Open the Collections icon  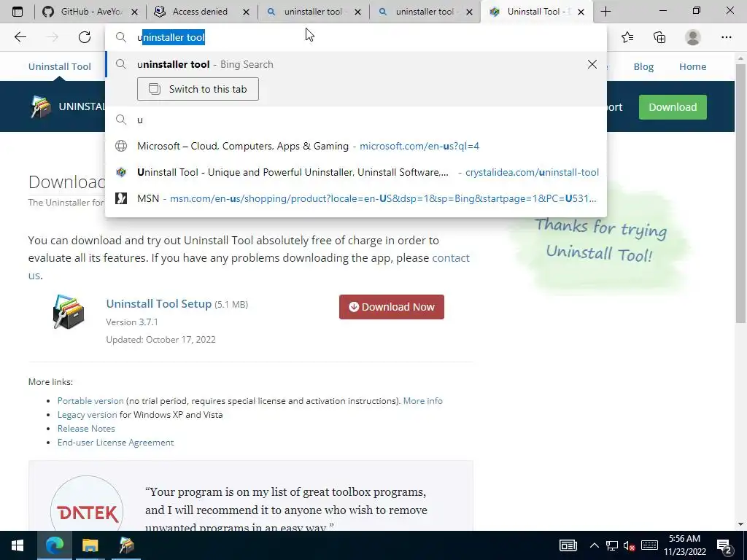click(659, 37)
